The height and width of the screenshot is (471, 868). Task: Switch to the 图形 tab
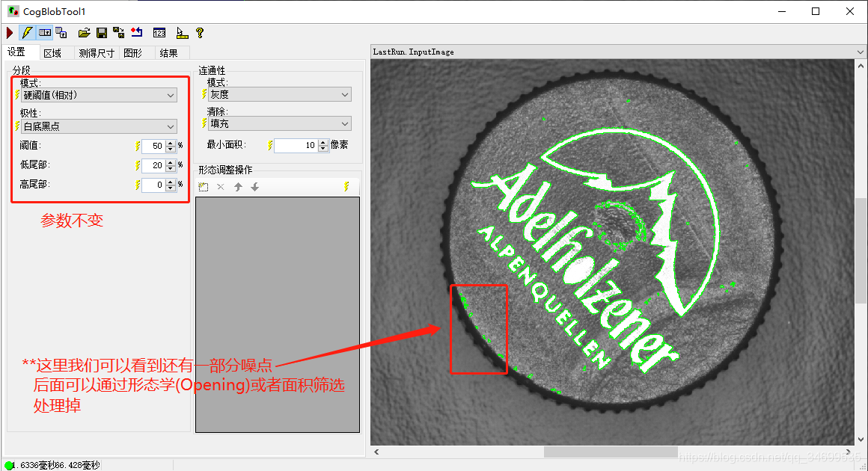133,53
